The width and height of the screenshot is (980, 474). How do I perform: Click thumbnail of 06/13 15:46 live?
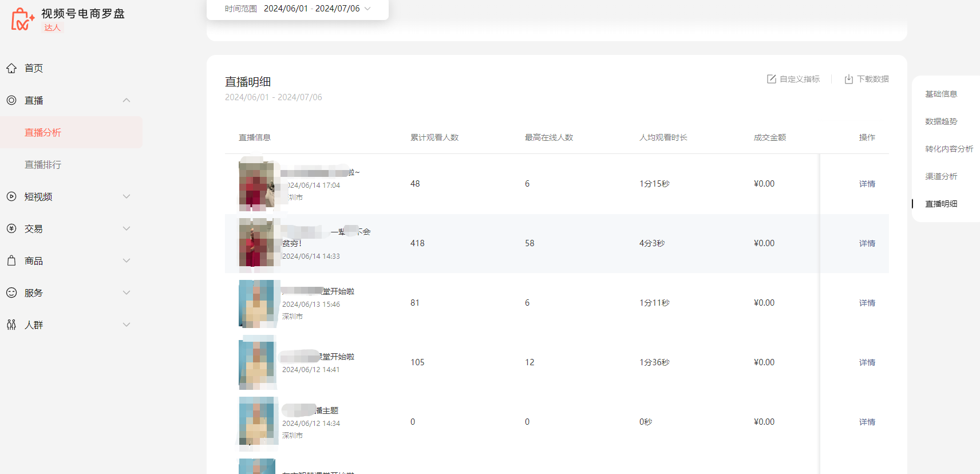point(257,303)
